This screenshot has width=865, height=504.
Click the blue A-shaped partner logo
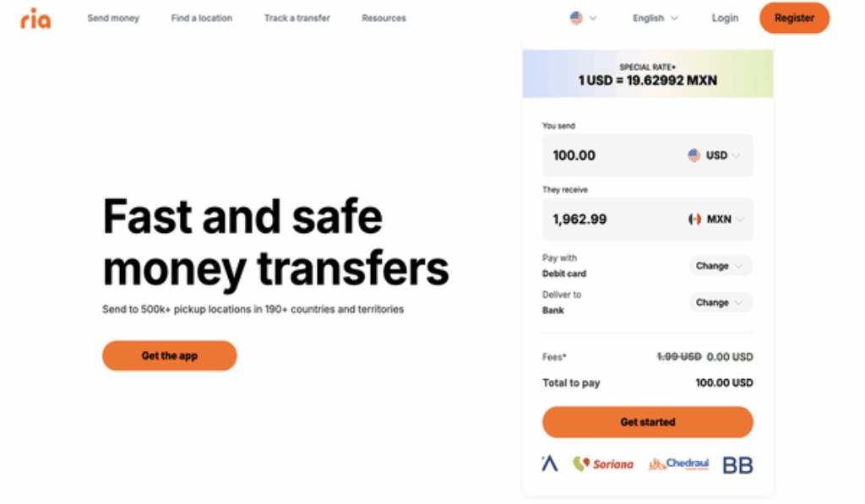(x=549, y=463)
